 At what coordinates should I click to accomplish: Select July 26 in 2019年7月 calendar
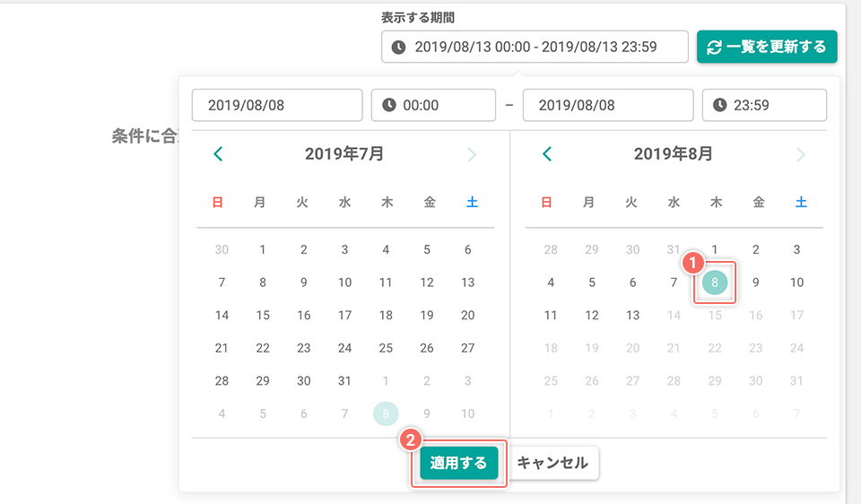pos(427,348)
